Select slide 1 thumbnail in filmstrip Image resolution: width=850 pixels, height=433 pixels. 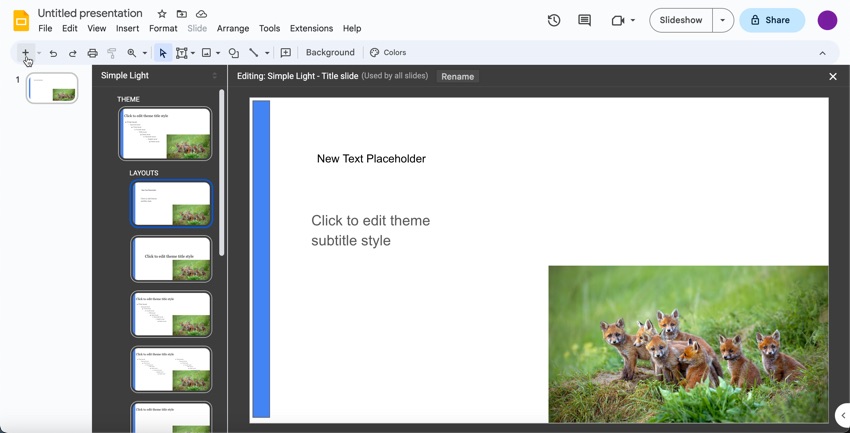pos(52,88)
